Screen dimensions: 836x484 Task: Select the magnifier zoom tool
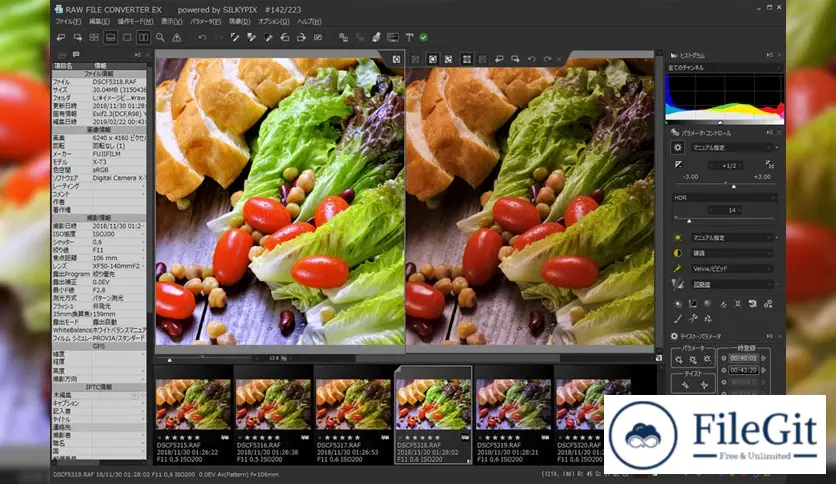coord(160,37)
